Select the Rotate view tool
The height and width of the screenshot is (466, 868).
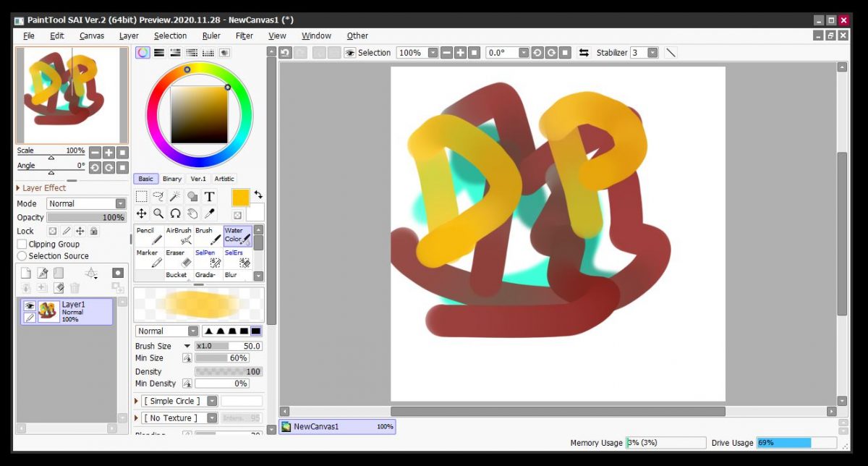175,213
